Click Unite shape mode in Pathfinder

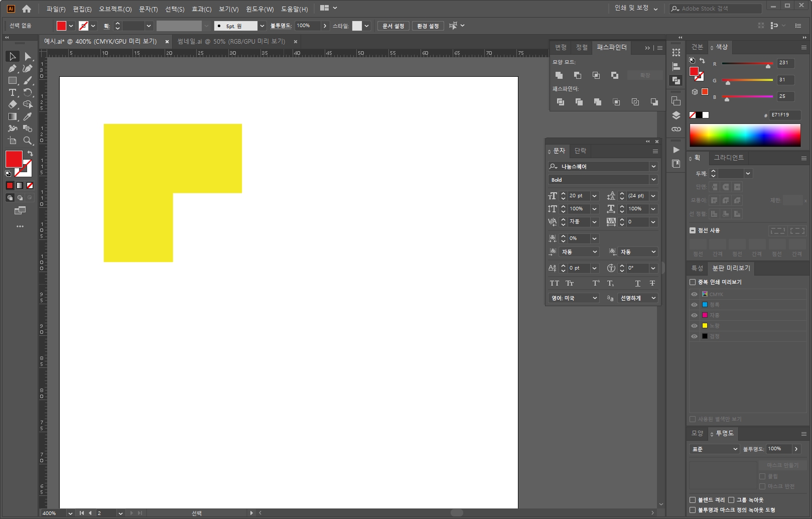pos(559,75)
